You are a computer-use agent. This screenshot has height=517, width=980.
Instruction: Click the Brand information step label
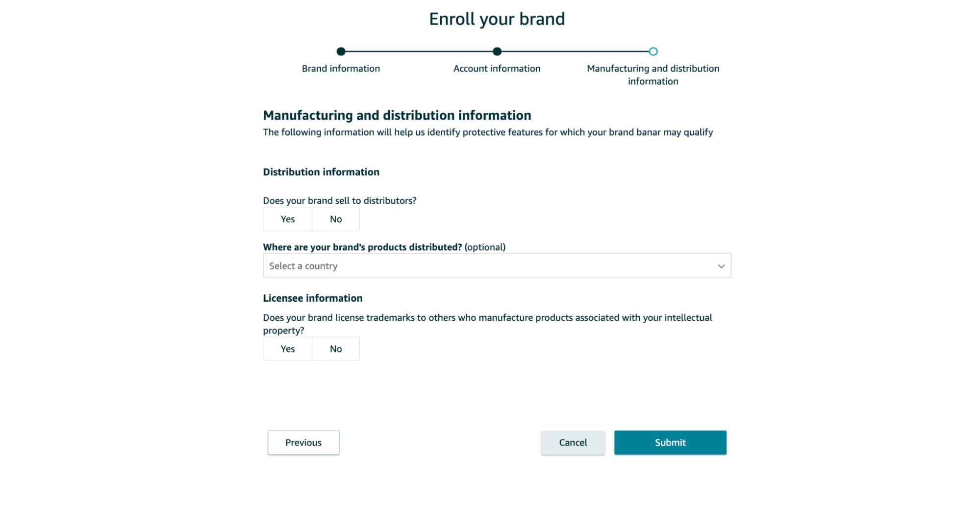point(341,68)
